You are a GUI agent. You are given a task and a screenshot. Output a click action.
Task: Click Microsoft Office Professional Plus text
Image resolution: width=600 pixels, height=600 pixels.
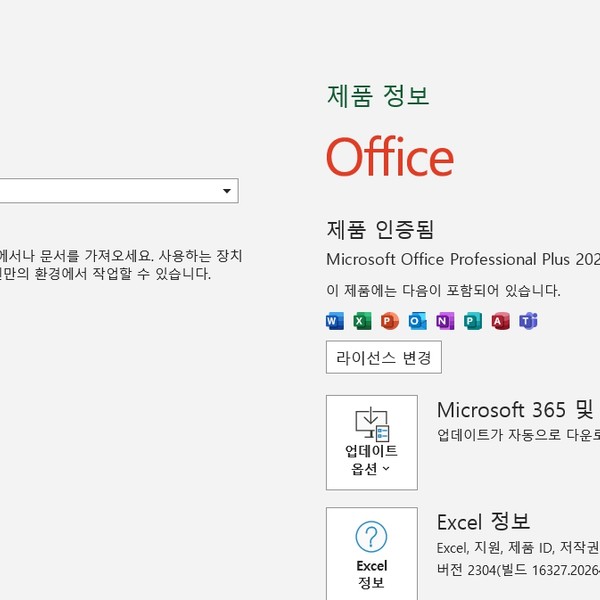tap(463, 259)
